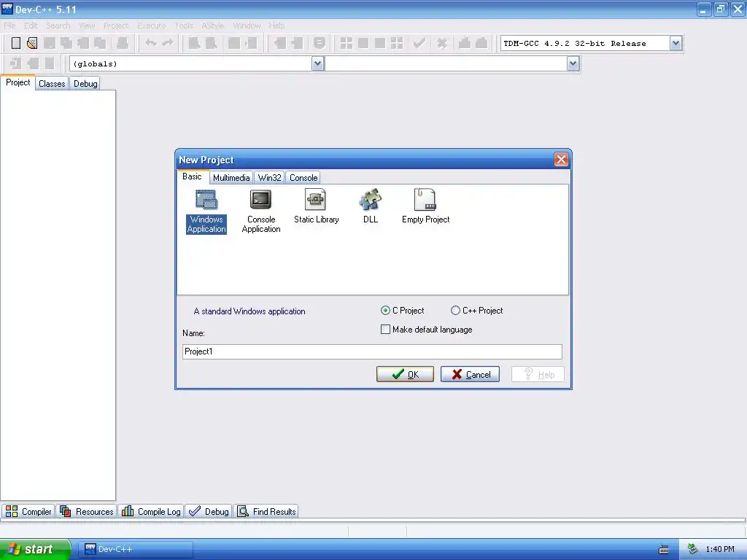Click the taskbar clock showing 1:40 PM

click(720, 549)
